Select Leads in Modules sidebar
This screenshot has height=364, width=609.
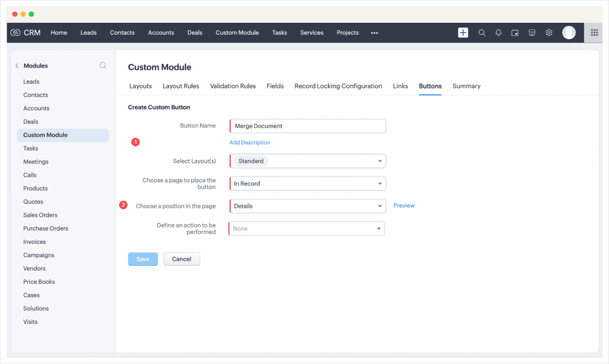click(x=31, y=82)
